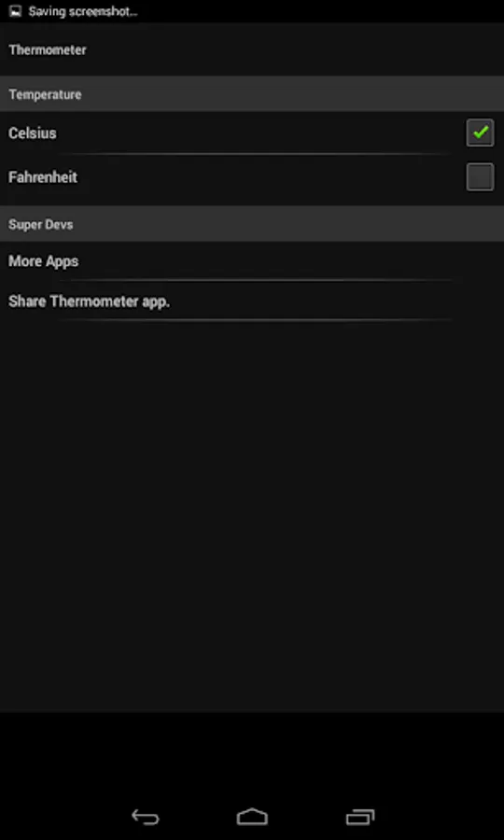
Task: Enable the Fahrenheit checkbox
Action: point(480,176)
